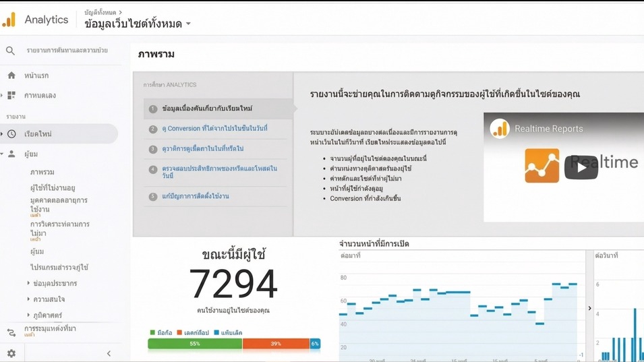Click the chart's right arrow expander

click(589, 308)
